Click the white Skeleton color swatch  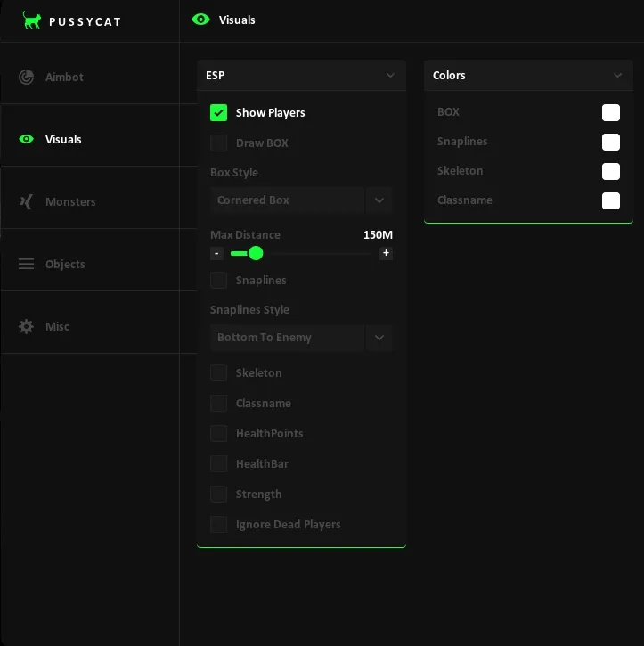click(x=611, y=171)
